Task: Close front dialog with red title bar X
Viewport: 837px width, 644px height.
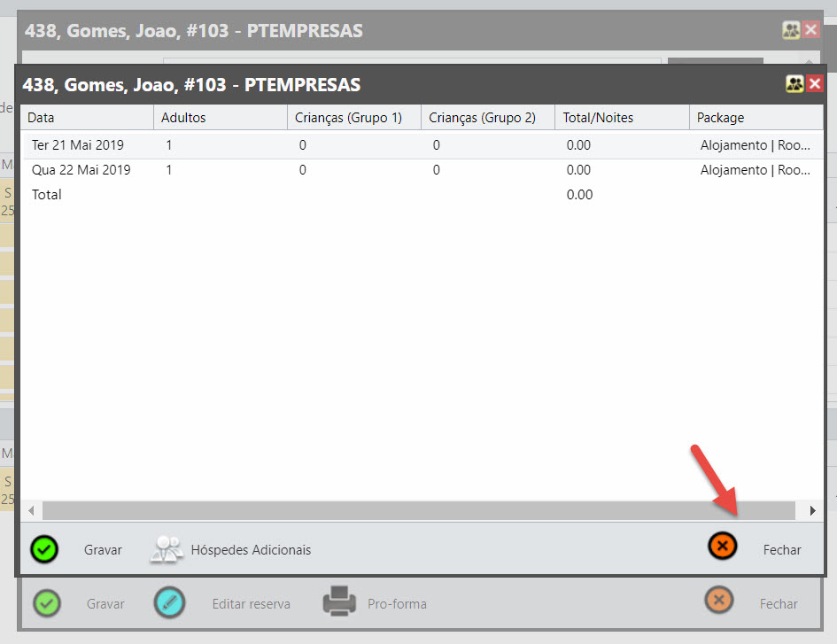Action: pyautogui.click(x=814, y=84)
